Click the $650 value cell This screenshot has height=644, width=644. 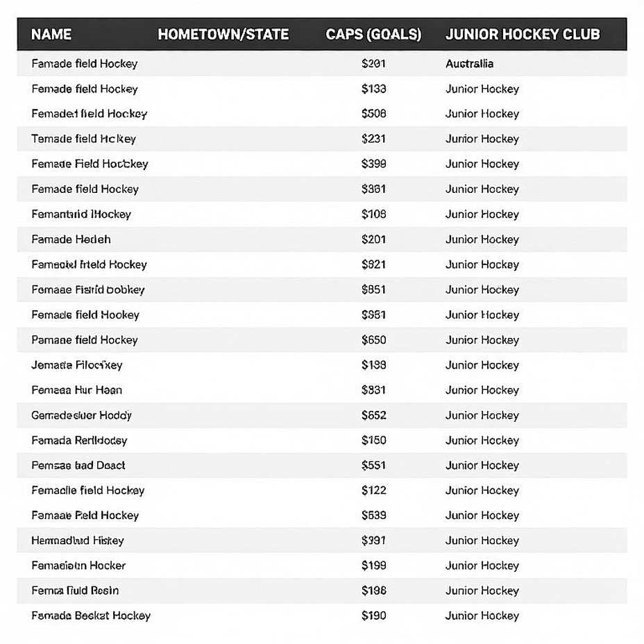[374, 339]
